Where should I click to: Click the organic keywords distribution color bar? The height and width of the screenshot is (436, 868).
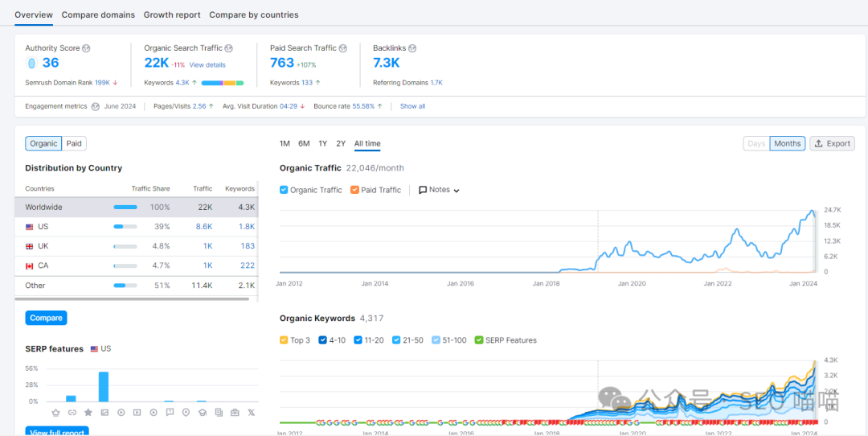(222, 83)
